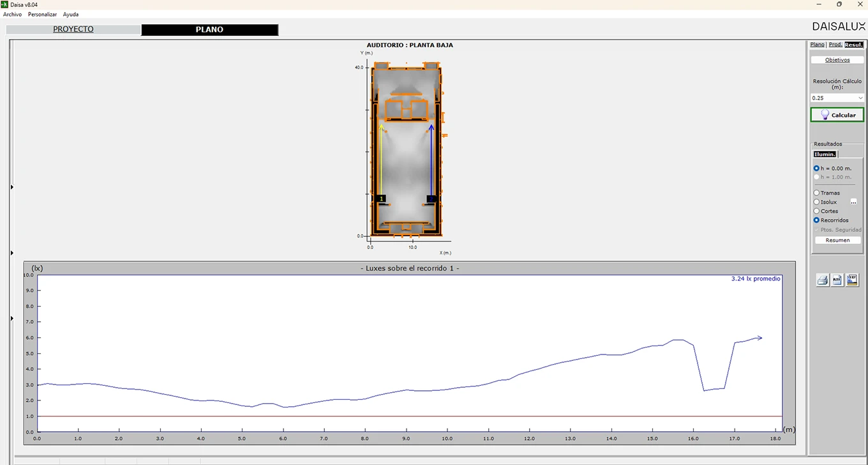868x465 pixels.
Task: Open the Archivo menu
Action: click(12, 14)
